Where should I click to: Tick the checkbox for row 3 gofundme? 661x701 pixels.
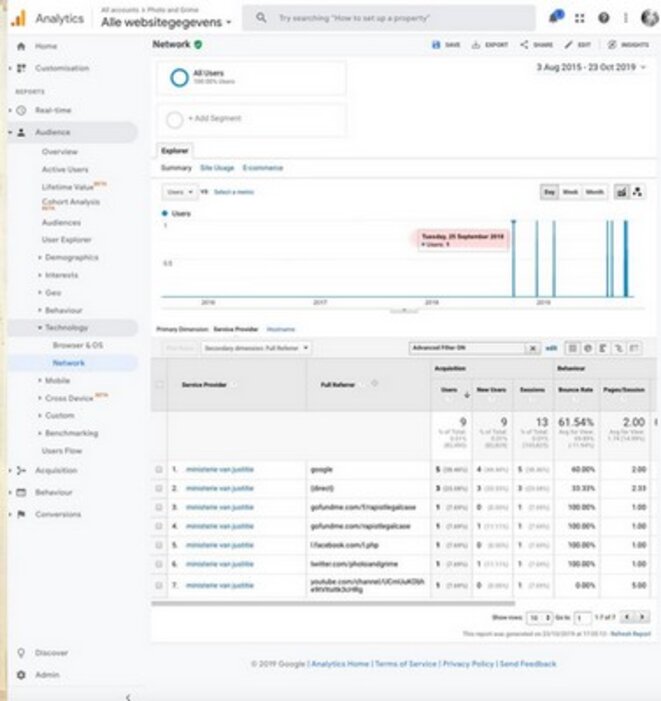click(x=159, y=507)
